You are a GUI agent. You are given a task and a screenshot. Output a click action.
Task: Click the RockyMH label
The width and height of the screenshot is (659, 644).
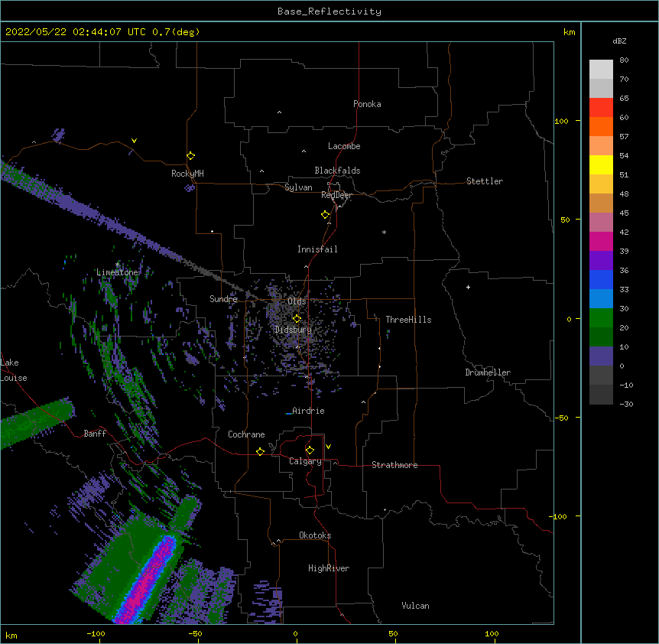pos(187,174)
